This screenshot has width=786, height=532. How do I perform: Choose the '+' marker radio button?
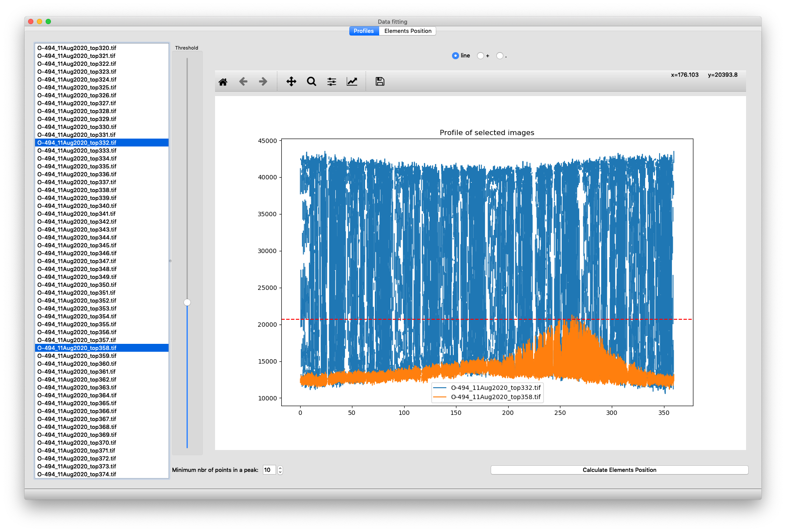[481, 56]
